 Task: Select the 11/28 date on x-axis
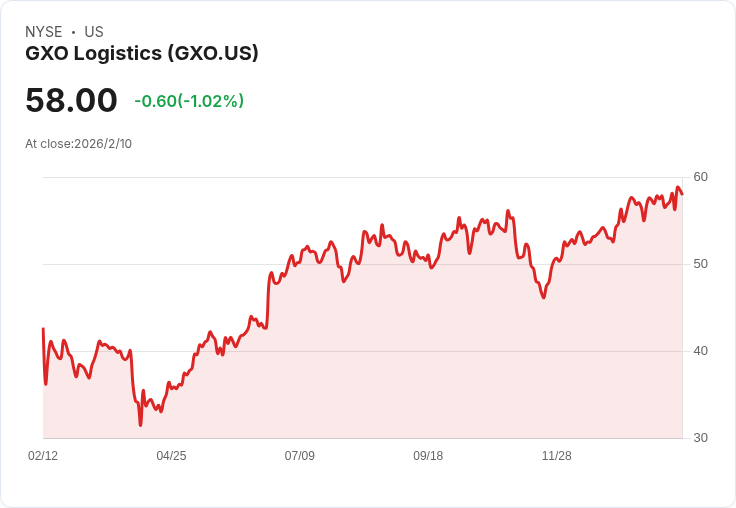pyautogui.click(x=556, y=456)
